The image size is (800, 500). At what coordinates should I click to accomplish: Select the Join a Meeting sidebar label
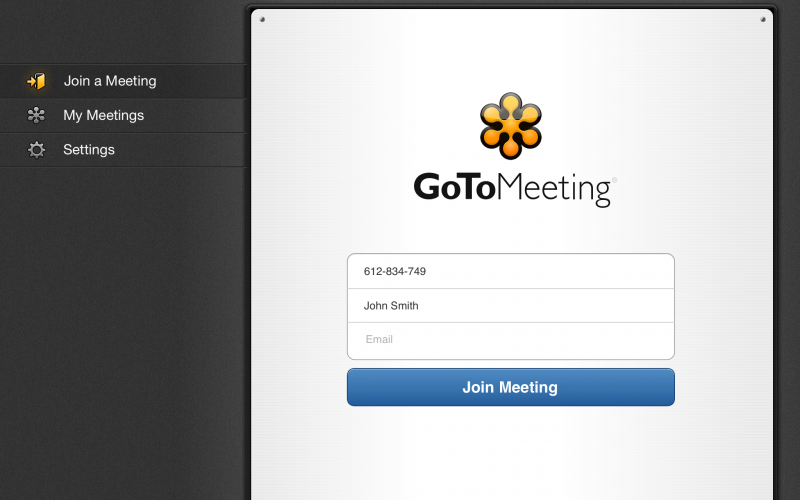pyautogui.click(x=110, y=81)
